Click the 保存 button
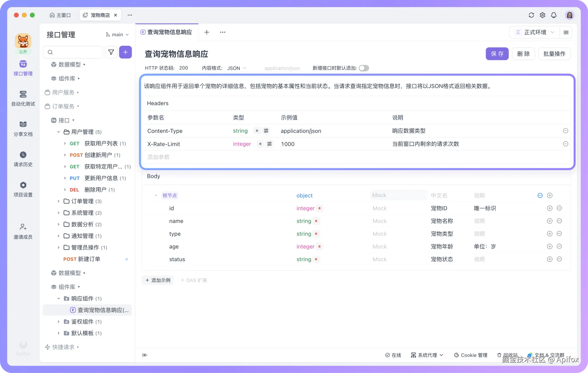 (497, 54)
